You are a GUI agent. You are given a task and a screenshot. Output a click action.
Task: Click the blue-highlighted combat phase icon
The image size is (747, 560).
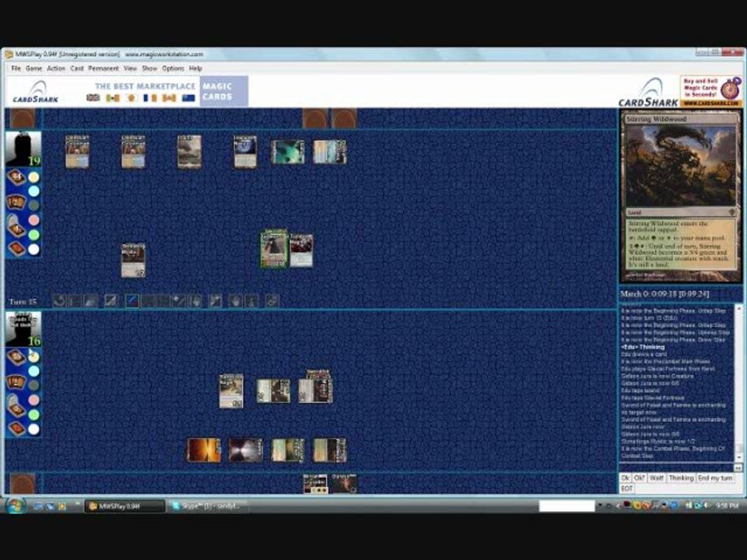pyautogui.click(x=132, y=301)
